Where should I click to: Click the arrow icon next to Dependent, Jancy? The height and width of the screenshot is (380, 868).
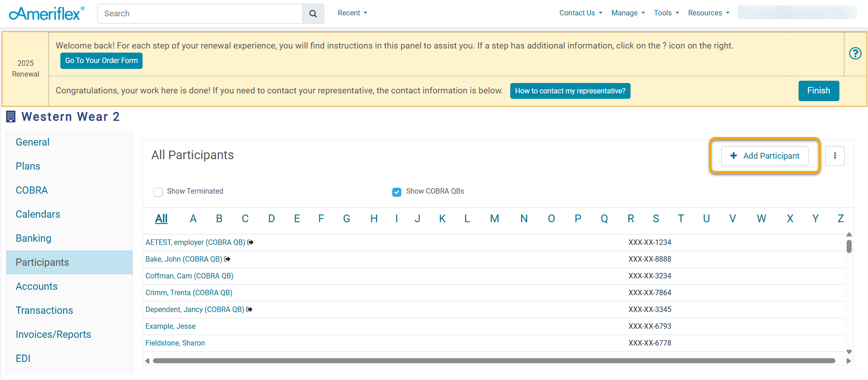(249, 310)
